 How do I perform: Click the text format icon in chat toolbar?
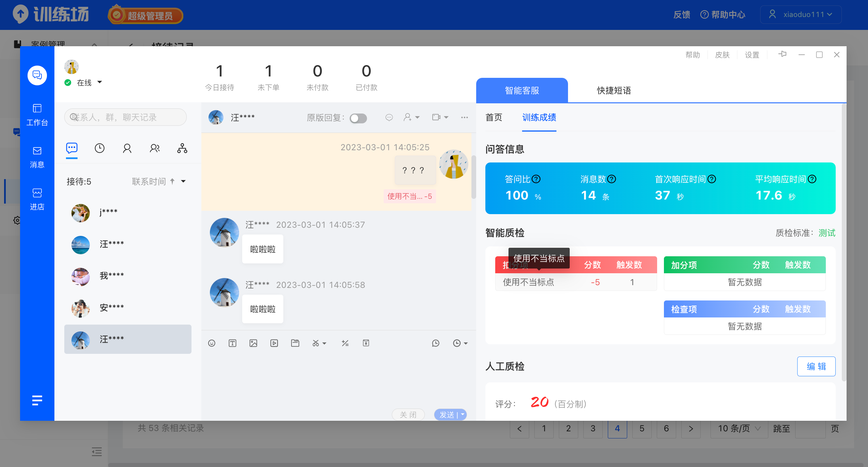click(232, 343)
